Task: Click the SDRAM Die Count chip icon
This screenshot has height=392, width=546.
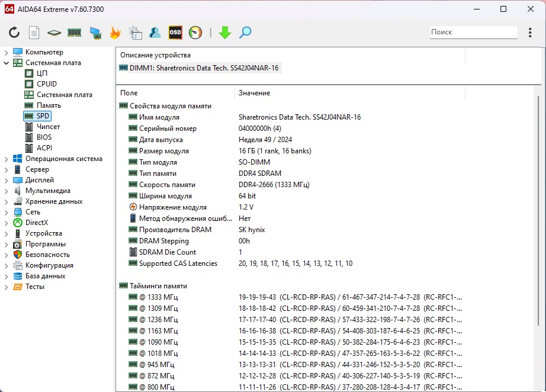Action: pyautogui.click(x=133, y=252)
